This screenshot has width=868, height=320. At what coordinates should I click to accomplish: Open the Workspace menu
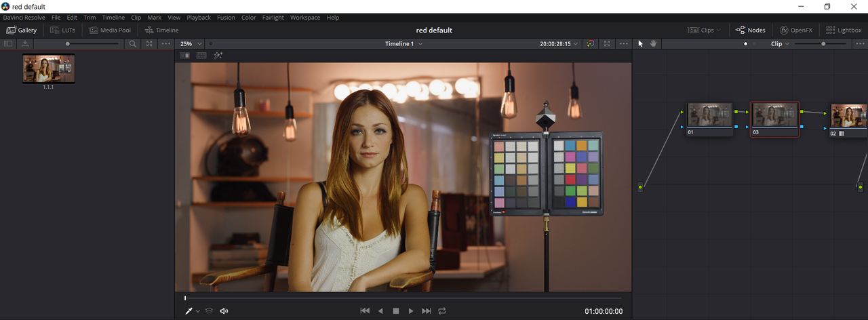(305, 18)
